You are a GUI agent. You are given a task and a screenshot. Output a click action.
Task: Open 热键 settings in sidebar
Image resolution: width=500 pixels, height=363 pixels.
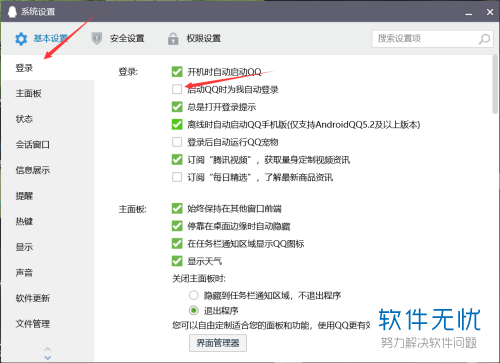(x=48, y=221)
